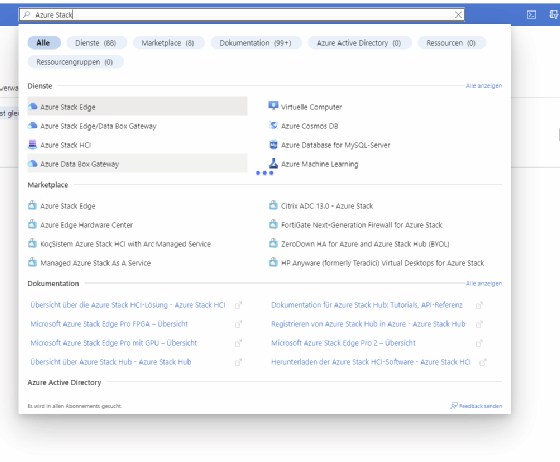Open Registrieren von Azure Stack Hub in Azure
Viewport: 560px width, 462px height.
tap(368, 324)
